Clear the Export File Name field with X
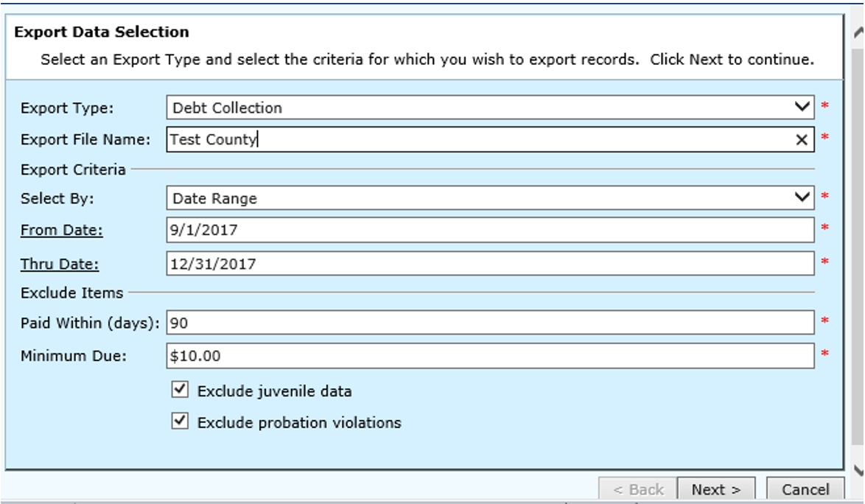The image size is (865, 504). 802,140
